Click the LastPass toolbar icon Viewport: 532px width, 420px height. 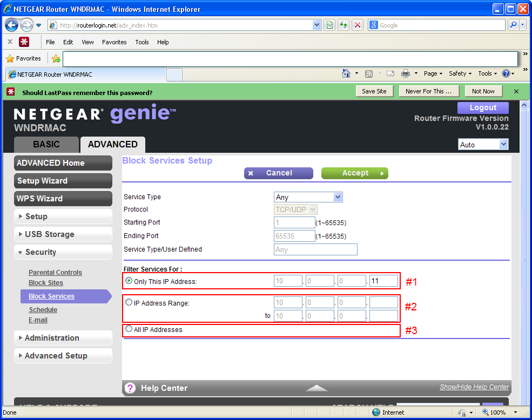coord(24,42)
